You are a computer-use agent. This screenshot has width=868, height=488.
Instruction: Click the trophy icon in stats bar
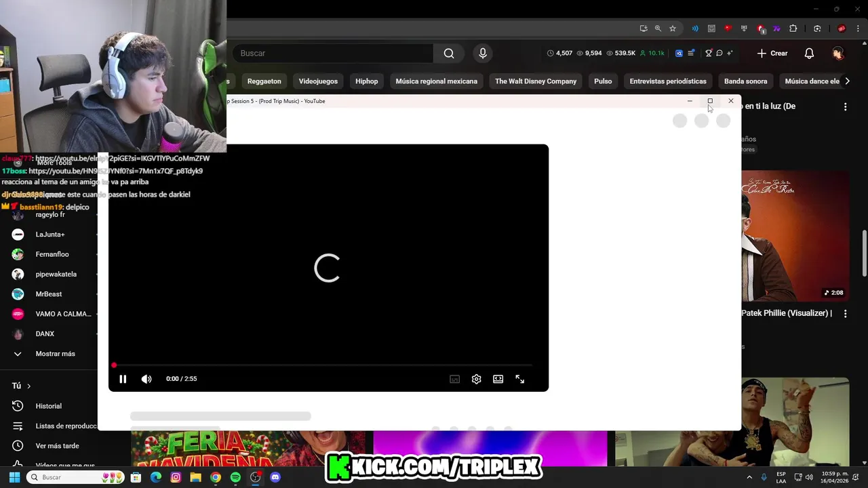709,53
